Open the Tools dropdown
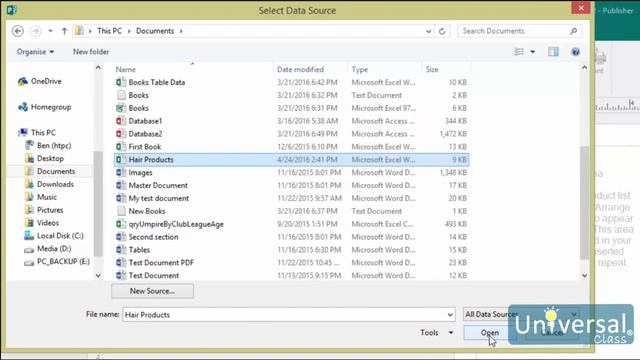Viewport: 640px width, 360px height. [x=437, y=333]
